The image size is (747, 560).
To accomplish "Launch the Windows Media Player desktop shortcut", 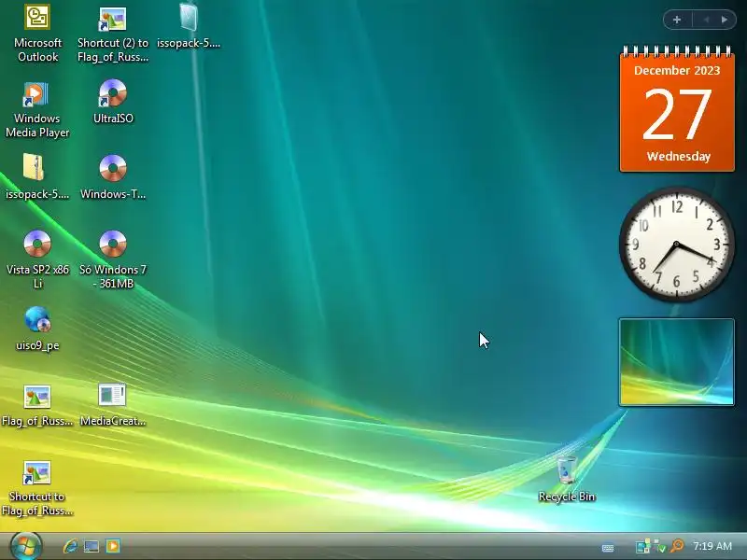I will coord(37,109).
